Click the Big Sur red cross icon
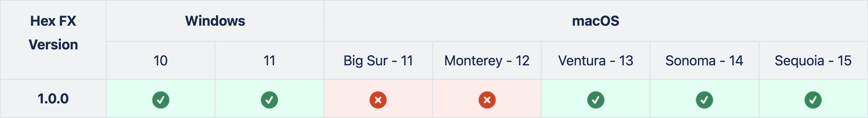The height and width of the screenshot is (118, 868). tap(378, 100)
